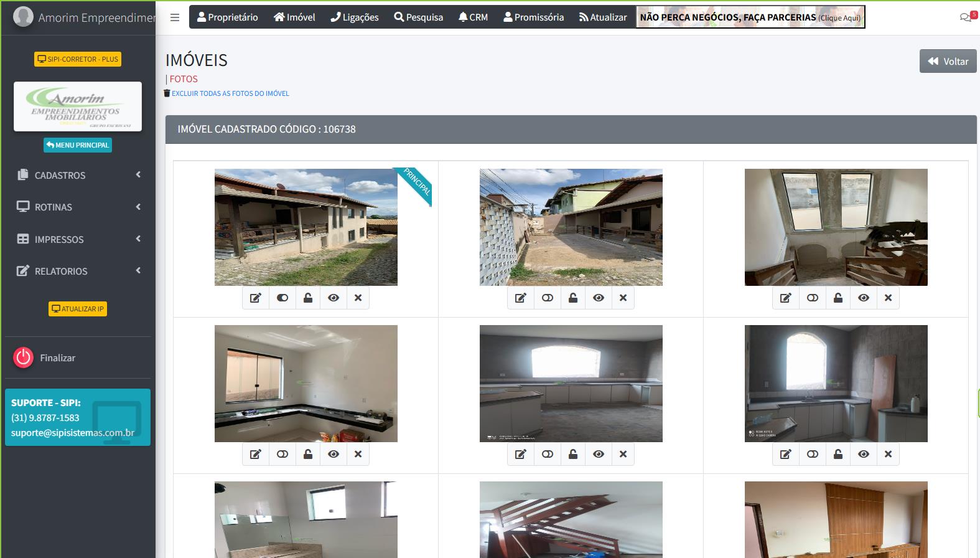980x558 pixels.
Task: Toggle principal switch on first exterior photo
Action: 282,298
